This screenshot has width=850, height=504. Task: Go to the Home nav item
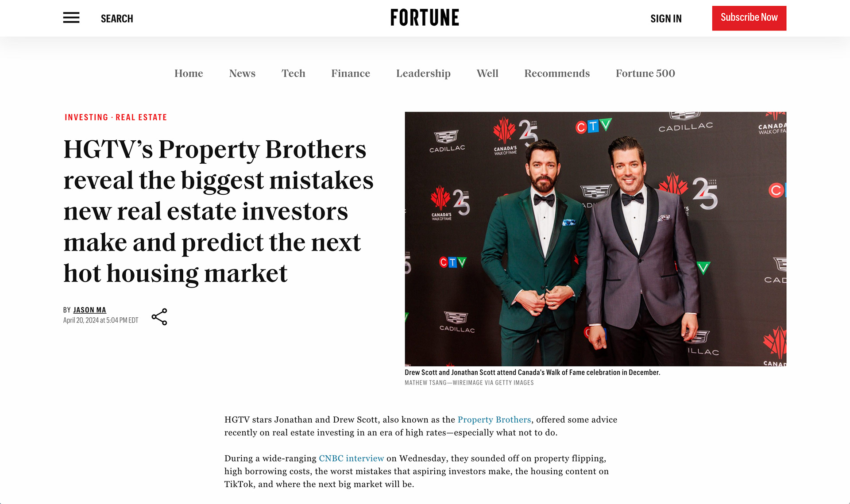click(x=189, y=73)
